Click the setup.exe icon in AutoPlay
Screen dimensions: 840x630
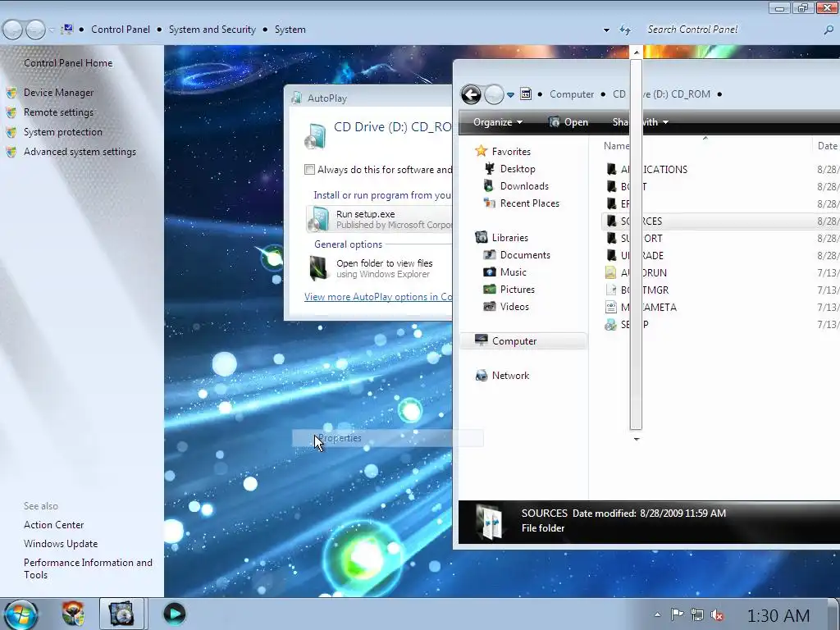(320, 219)
